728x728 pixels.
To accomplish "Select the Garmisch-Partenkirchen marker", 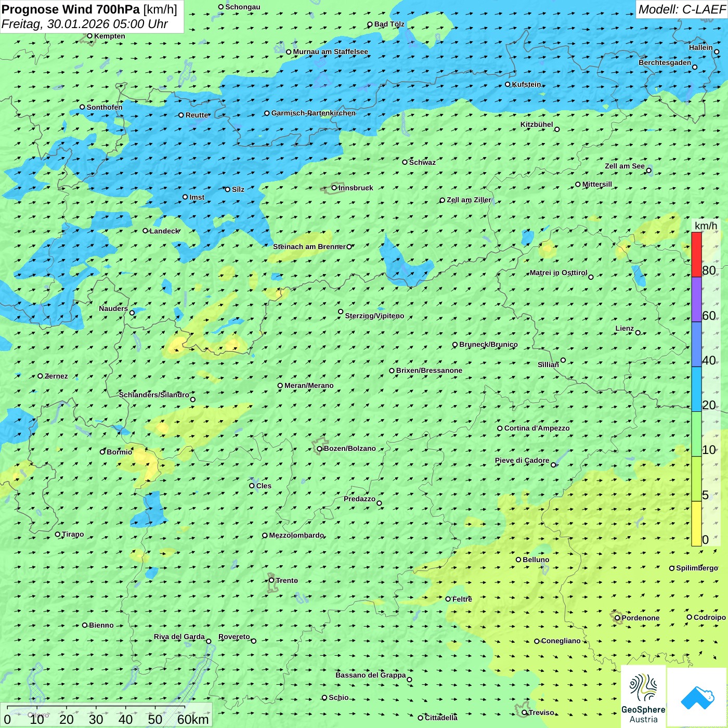I will 267,113.
